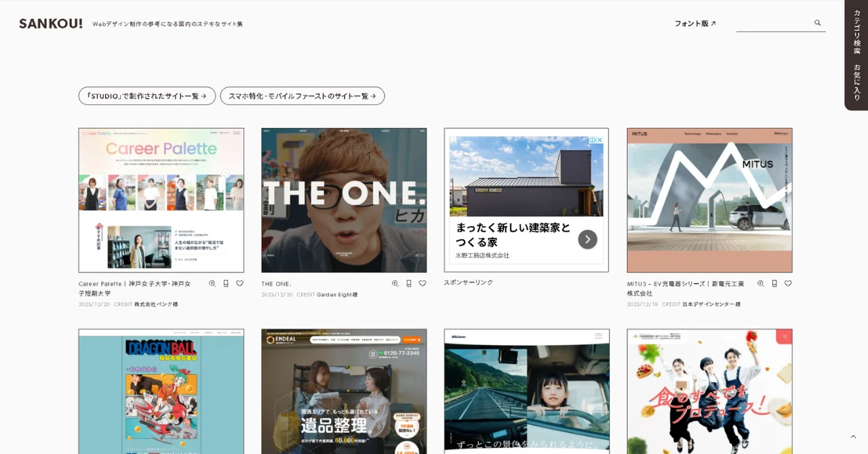
Task: Click the scroll-to-top arrow icon
Action: 853,436
